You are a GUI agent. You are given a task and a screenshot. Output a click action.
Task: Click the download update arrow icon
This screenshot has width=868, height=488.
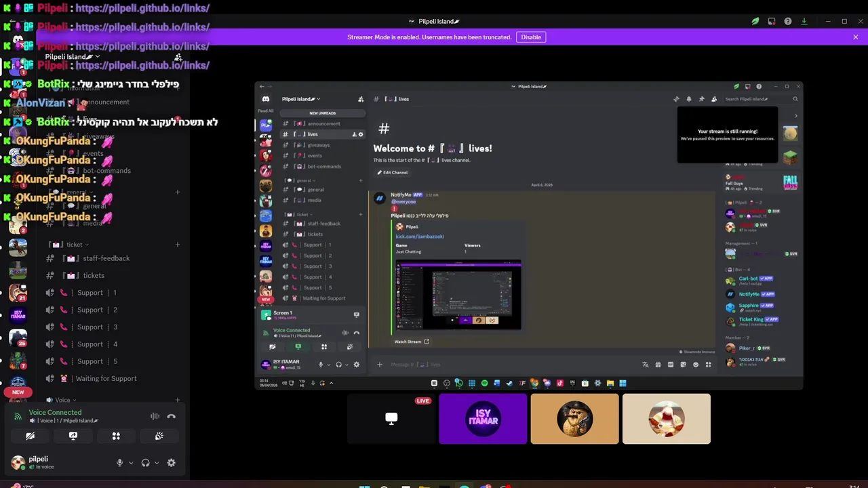(804, 21)
